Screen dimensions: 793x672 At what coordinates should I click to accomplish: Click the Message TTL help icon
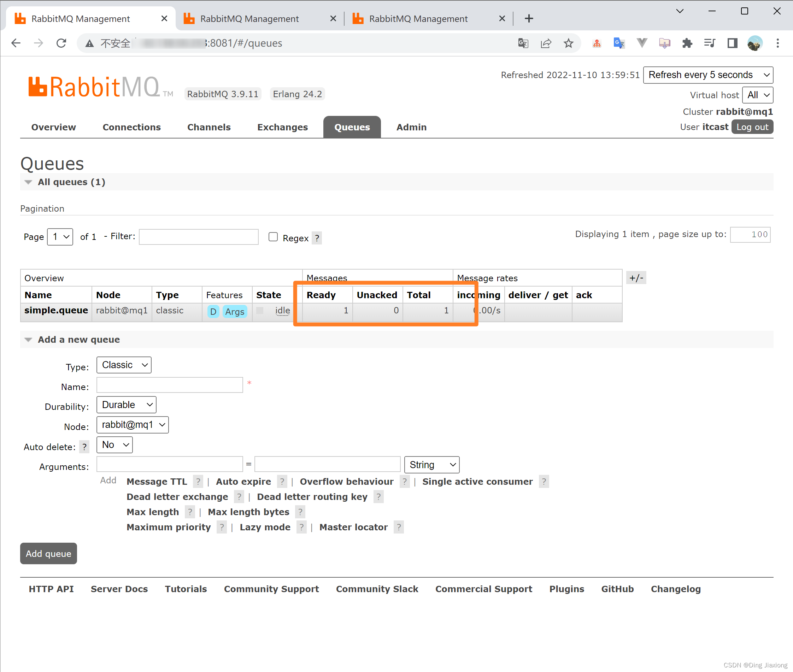(x=198, y=482)
